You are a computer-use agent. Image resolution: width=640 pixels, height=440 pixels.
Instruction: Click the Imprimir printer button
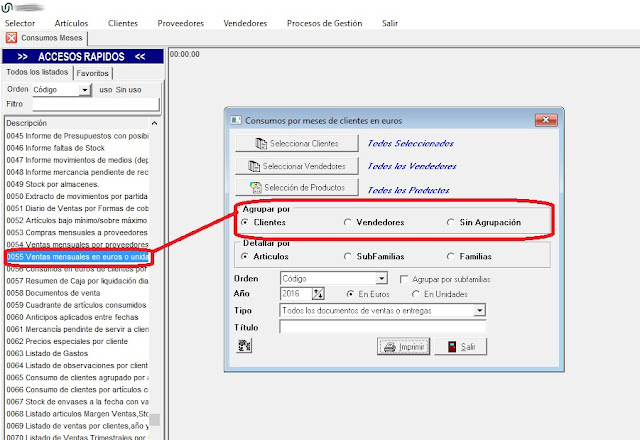point(401,346)
